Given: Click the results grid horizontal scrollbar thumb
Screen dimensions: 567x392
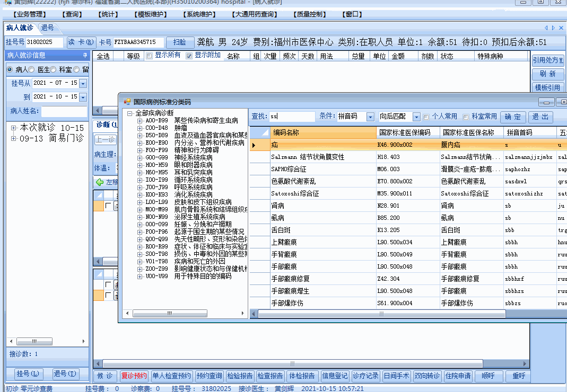Looking at the screenshot, I should click(382, 314).
